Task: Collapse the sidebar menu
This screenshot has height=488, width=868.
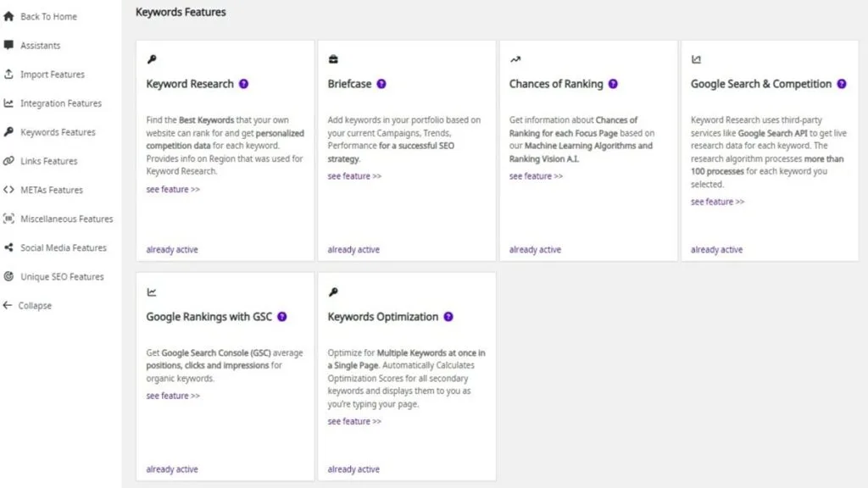Action: click(x=35, y=305)
